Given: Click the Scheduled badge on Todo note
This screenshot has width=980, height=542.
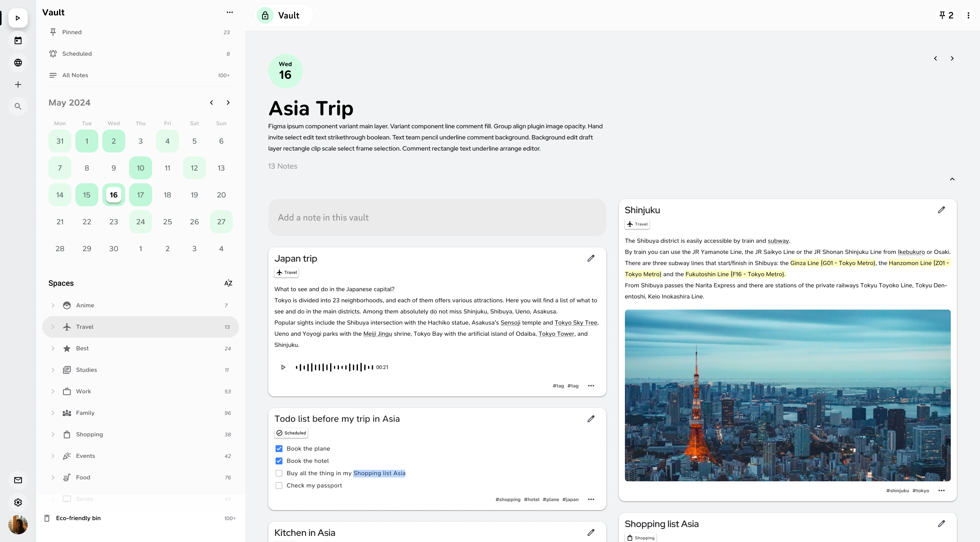Looking at the screenshot, I should [x=291, y=433].
